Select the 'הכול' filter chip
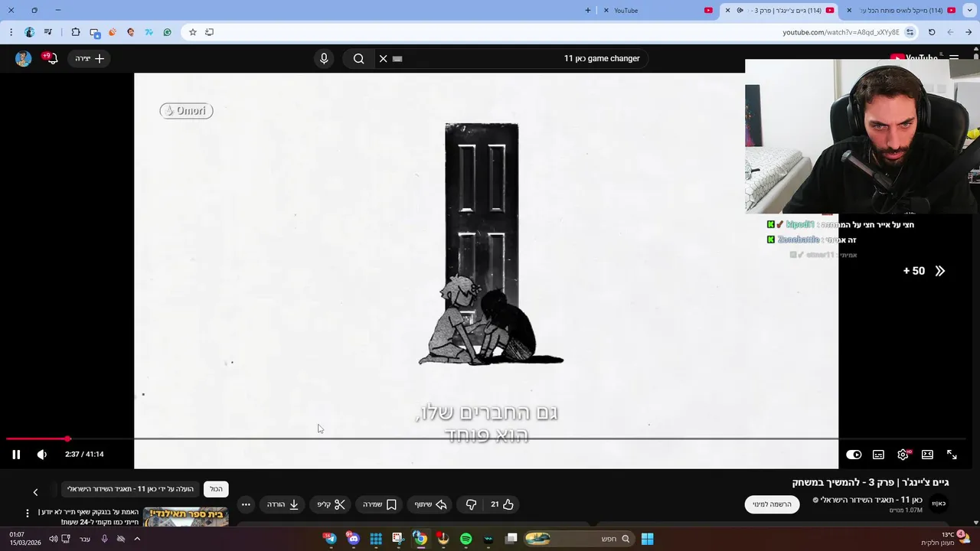This screenshot has height=551, width=980. [x=216, y=489]
